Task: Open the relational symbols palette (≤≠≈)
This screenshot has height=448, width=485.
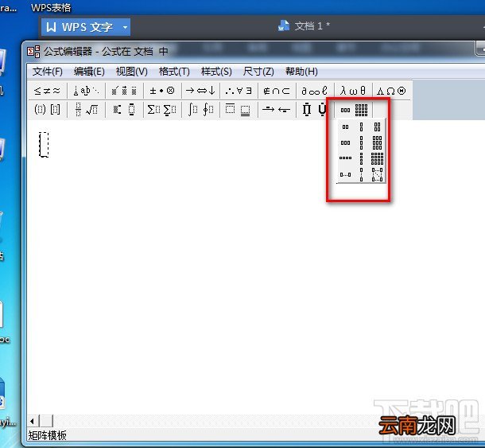Action: point(48,91)
